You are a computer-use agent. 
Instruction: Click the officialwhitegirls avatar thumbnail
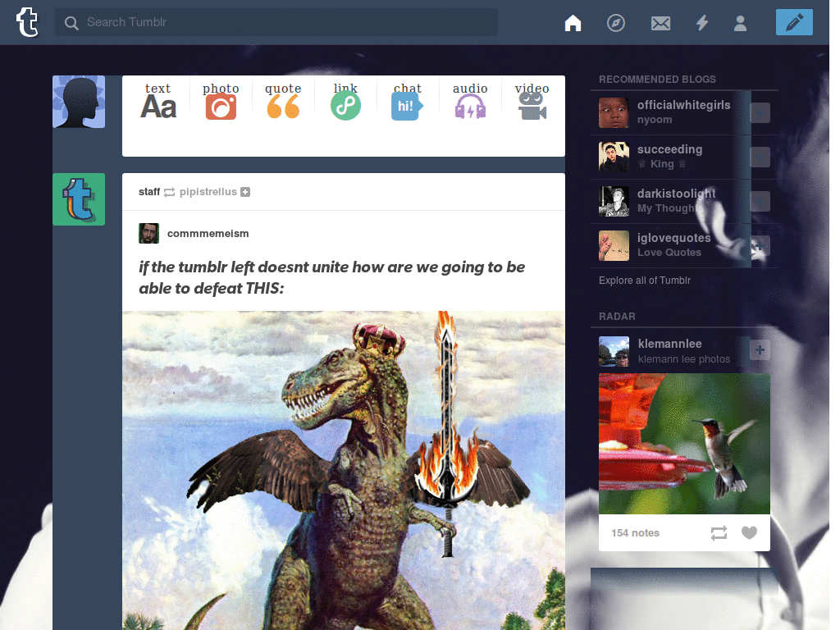(614, 112)
